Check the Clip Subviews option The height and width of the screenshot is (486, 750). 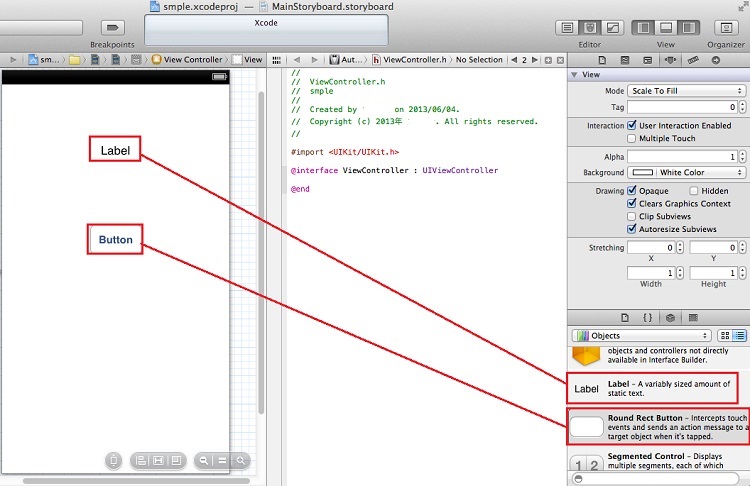pyautogui.click(x=631, y=216)
